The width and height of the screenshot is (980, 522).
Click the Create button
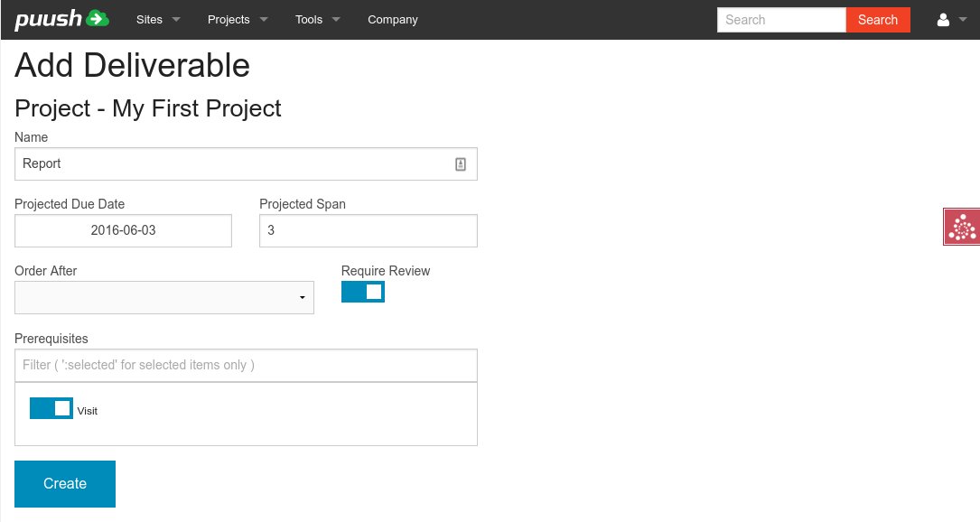point(65,484)
